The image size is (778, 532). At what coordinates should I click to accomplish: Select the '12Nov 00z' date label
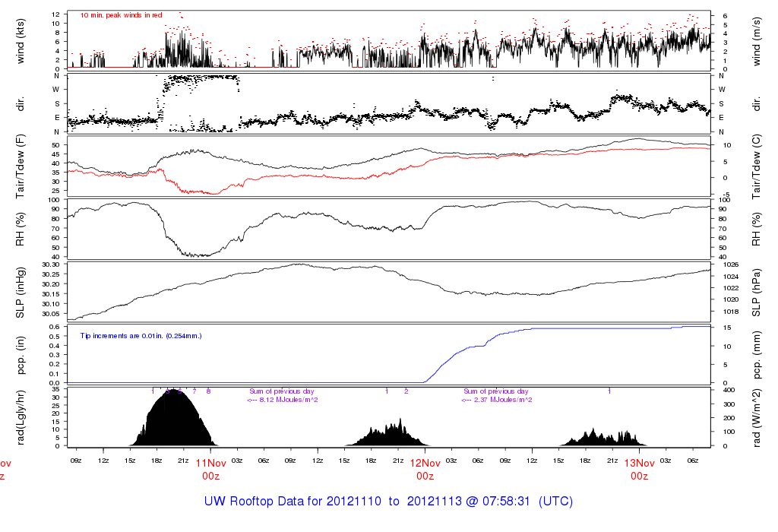[x=425, y=470]
